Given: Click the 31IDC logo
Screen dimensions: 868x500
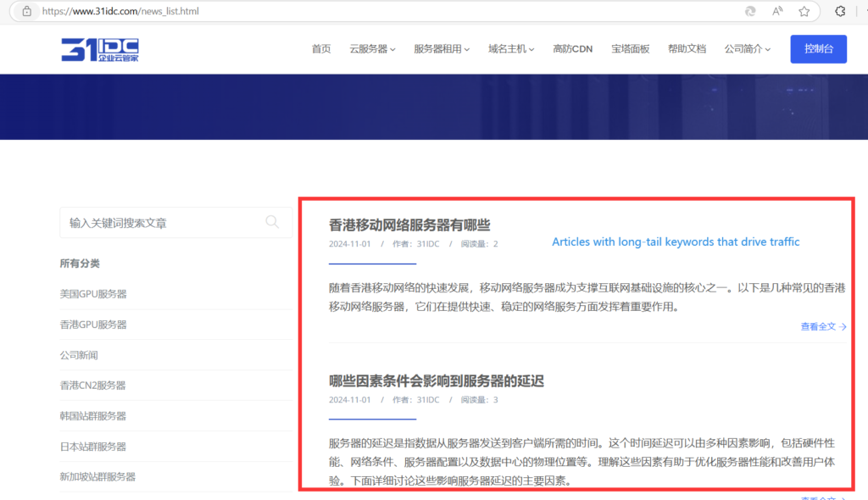Looking at the screenshot, I should pyautogui.click(x=100, y=50).
